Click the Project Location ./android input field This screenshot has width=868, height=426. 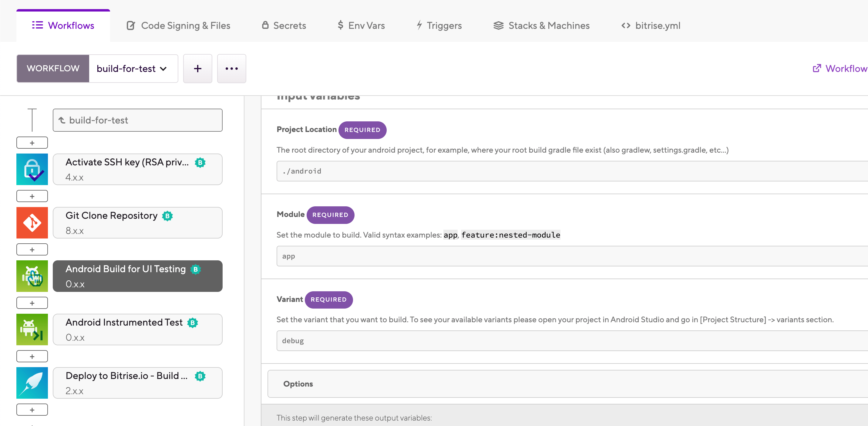472,171
